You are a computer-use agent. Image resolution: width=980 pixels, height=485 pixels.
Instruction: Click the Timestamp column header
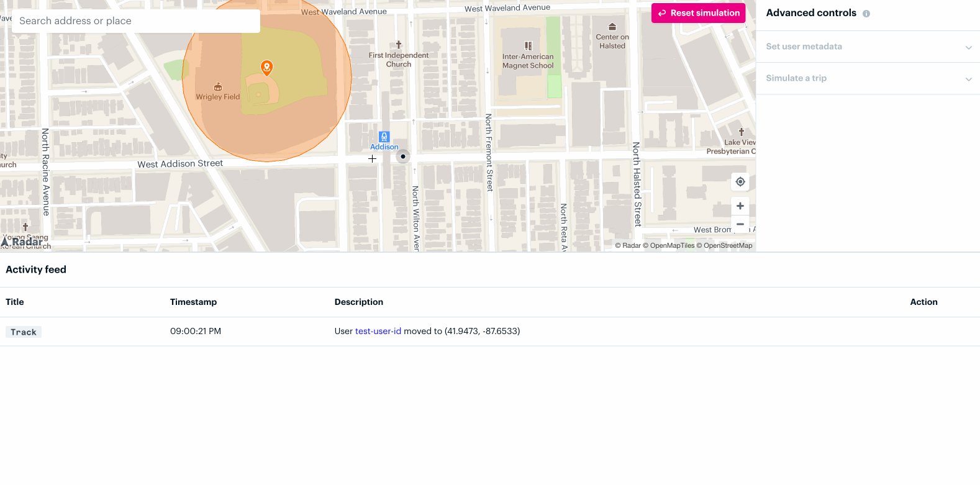(193, 302)
